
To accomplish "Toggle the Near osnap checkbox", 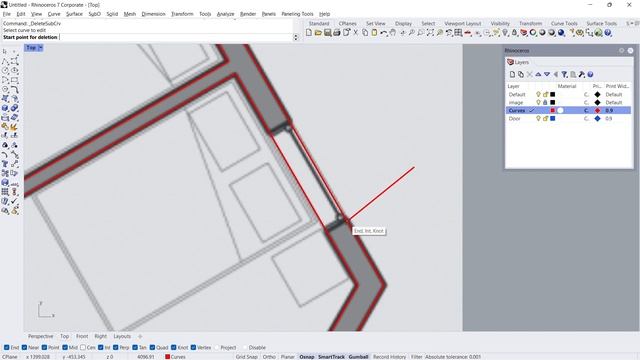I will (x=24, y=347).
